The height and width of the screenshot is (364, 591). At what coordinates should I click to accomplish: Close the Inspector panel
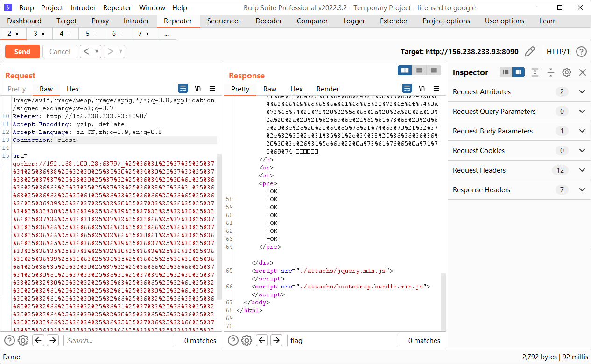pos(582,72)
